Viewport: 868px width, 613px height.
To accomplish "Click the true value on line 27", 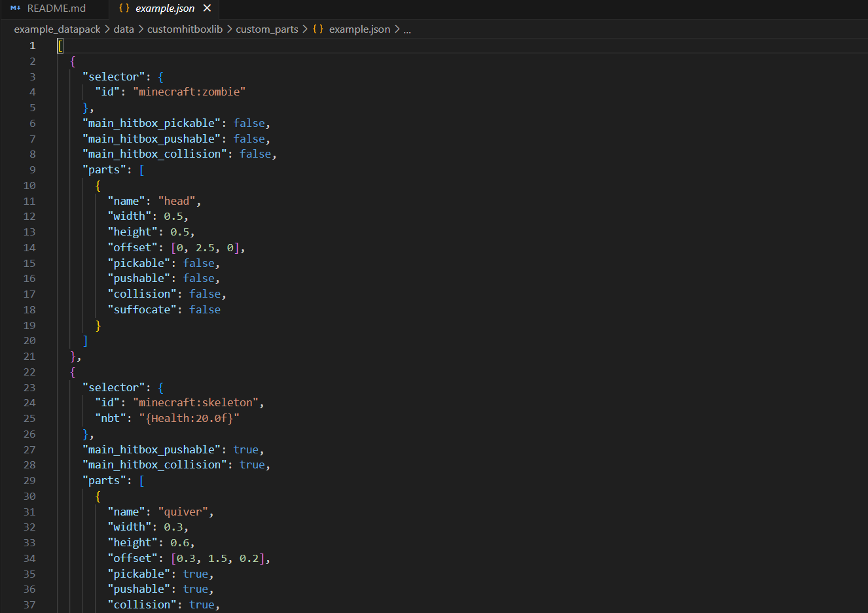I will point(246,450).
